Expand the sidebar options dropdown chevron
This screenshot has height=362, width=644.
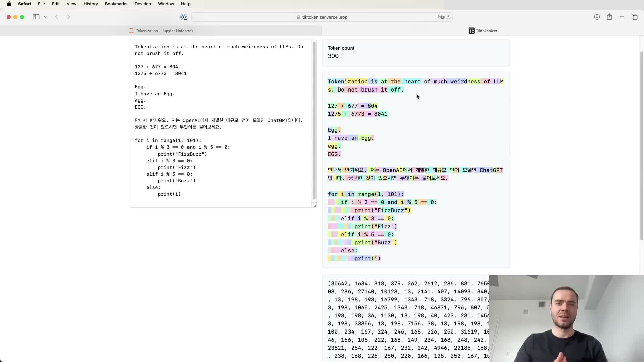(45, 17)
